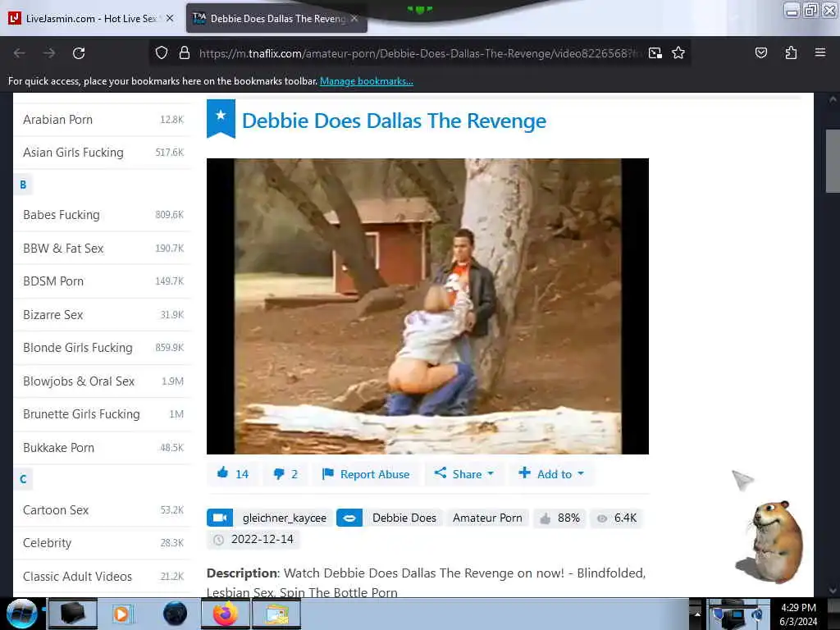
Task: Click the padlock site security icon
Action: coord(185,53)
